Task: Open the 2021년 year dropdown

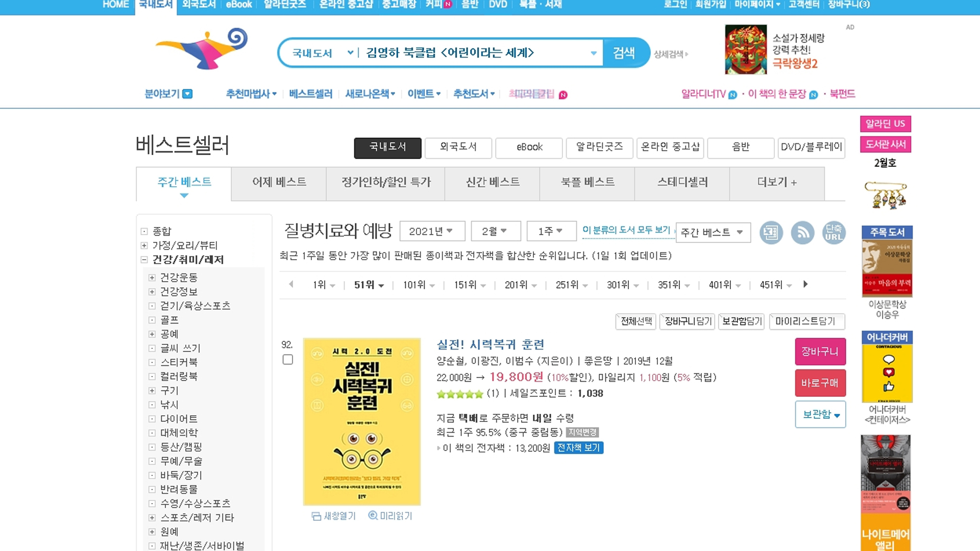Action: (x=432, y=231)
